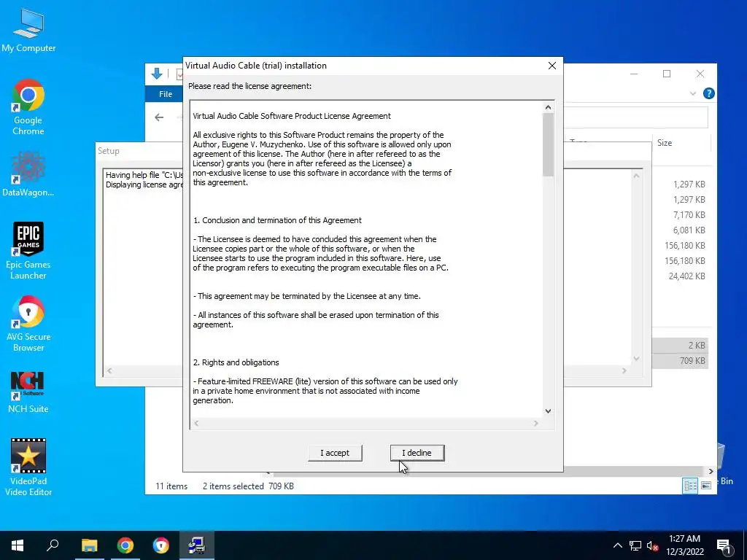The width and height of the screenshot is (747, 560).
Task: Open Explorer help question mark icon
Action: click(708, 94)
